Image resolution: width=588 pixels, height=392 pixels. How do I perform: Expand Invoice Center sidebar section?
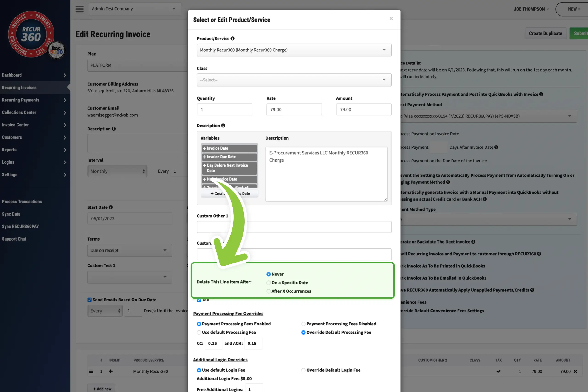coord(65,125)
